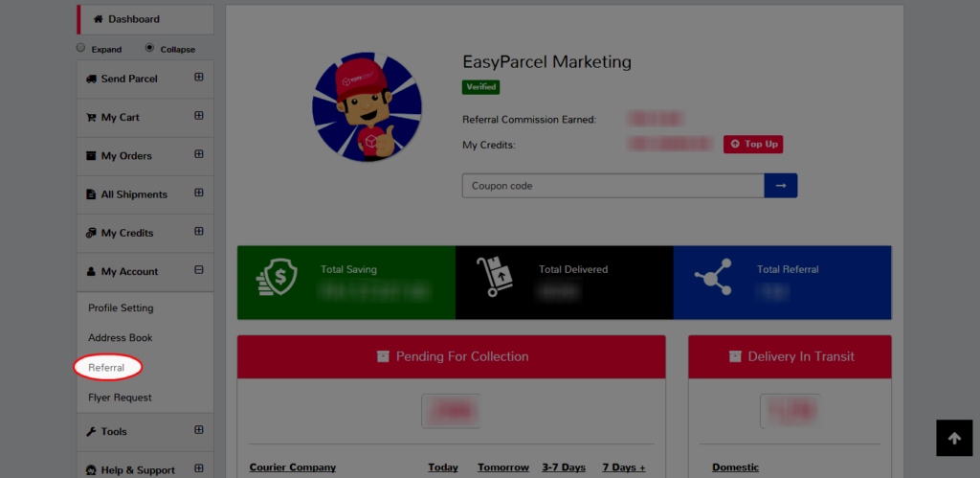Open the Referral menu item
Viewport: 980px width, 478px height.
click(x=106, y=368)
